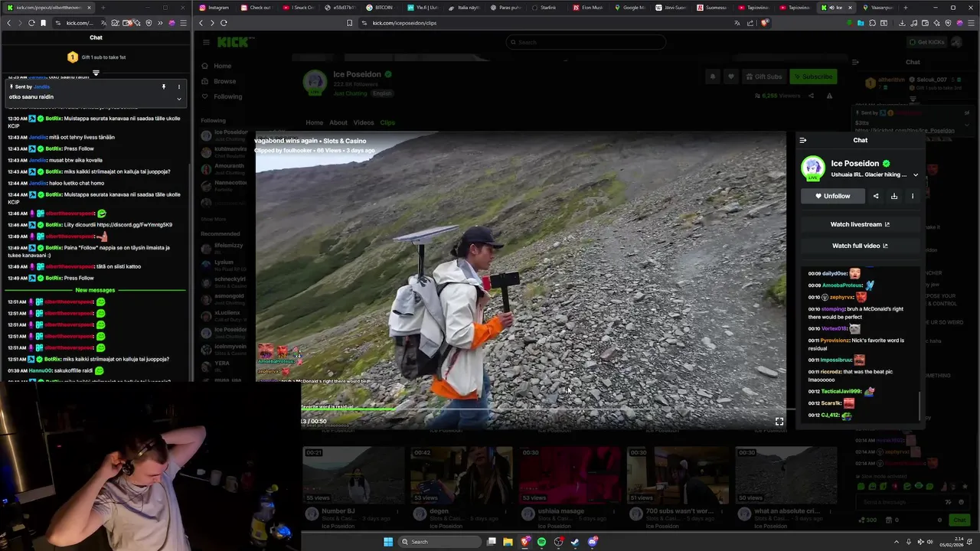The height and width of the screenshot is (551, 980).
Task: Switch to the Vaasanpuisto maps tab
Action: pyautogui.click(x=877, y=7)
